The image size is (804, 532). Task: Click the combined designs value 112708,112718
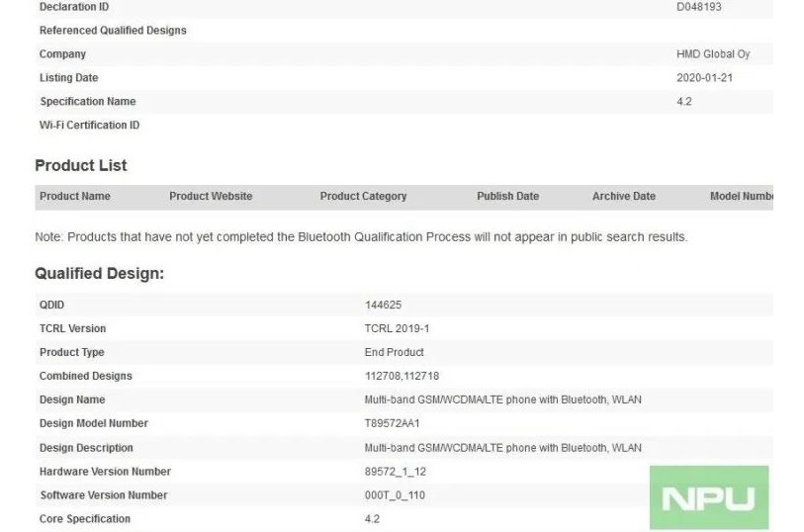(402, 376)
